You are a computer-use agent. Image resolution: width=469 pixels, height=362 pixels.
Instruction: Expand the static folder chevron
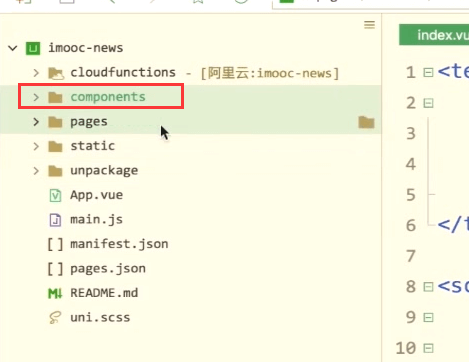point(36,146)
